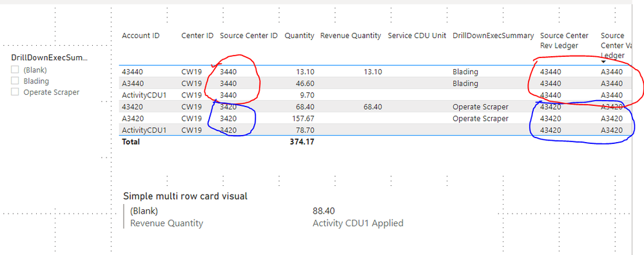Click the 88.40 card value
644x255 pixels.
(324, 211)
